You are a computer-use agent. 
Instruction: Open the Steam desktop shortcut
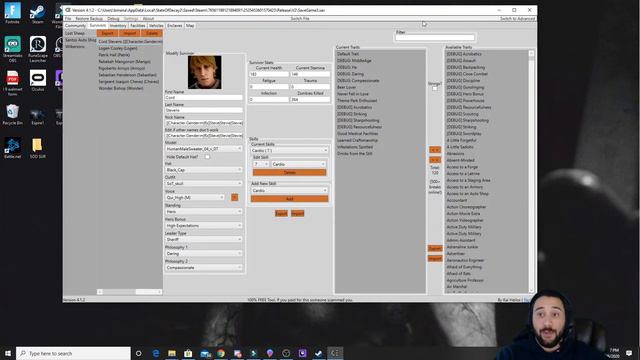(x=38, y=13)
